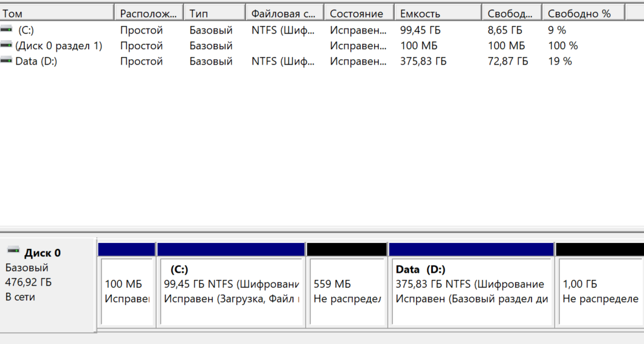Click the 19 % free percentage cell

(x=560, y=61)
